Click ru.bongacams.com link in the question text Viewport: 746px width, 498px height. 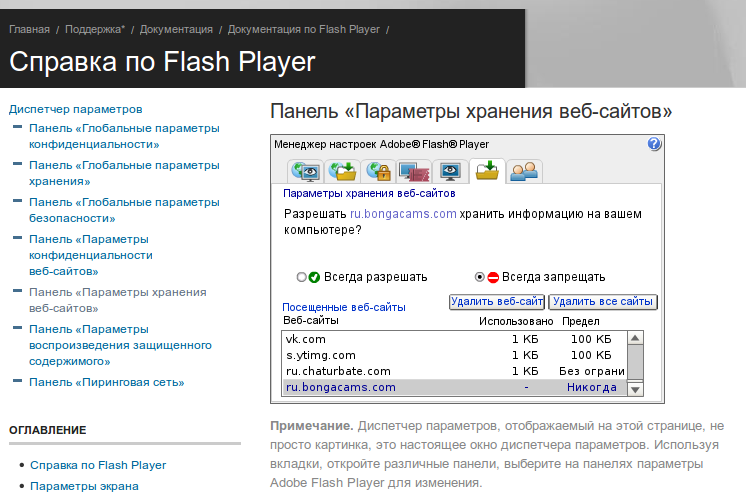tap(403, 214)
